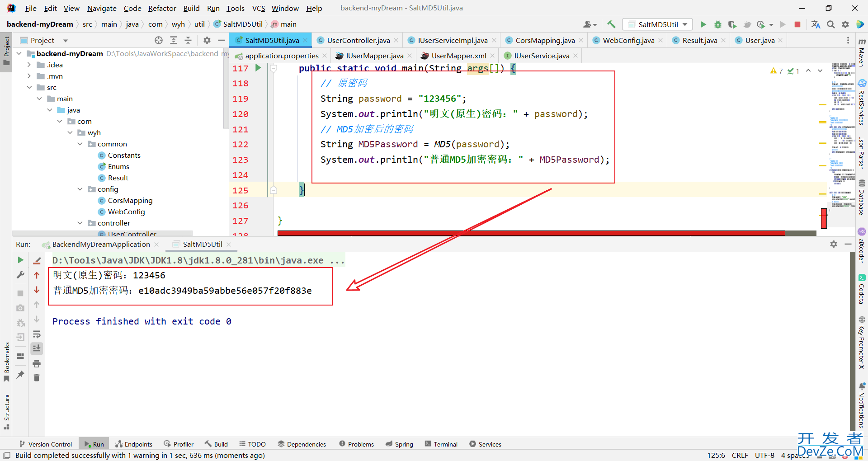The image size is (868, 461).
Task: Click the gutter run arrow at line 117
Action: click(x=258, y=68)
